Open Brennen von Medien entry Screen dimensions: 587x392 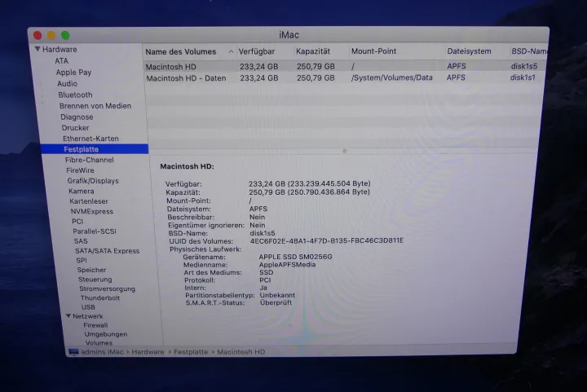(x=95, y=106)
